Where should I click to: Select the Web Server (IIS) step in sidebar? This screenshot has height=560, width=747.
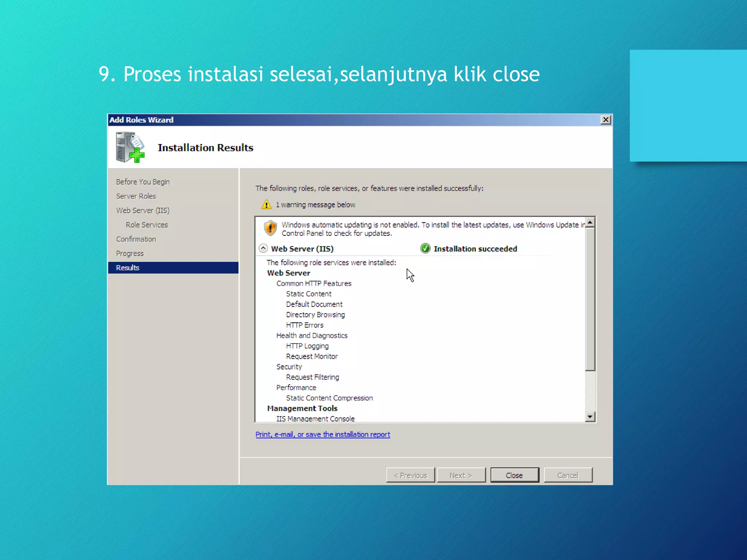(x=143, y=210)
